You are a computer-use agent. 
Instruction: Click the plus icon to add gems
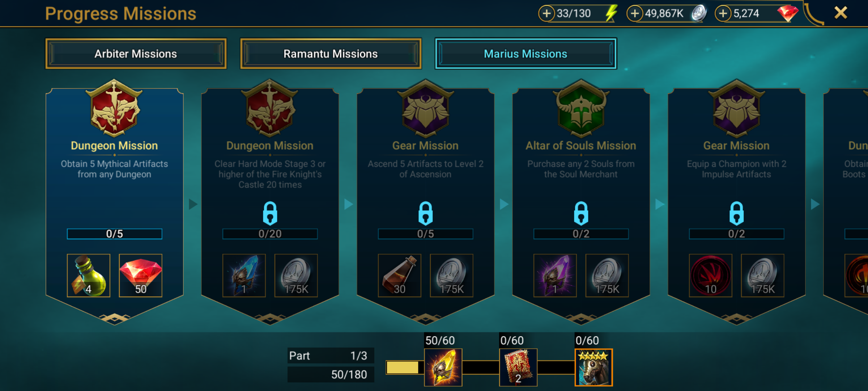(x=723, y=14)
